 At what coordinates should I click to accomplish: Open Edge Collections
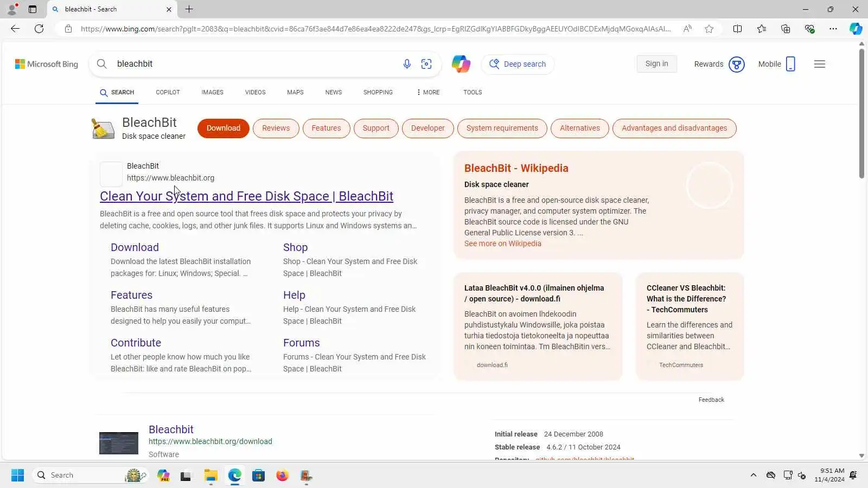(x=786, y=29)
